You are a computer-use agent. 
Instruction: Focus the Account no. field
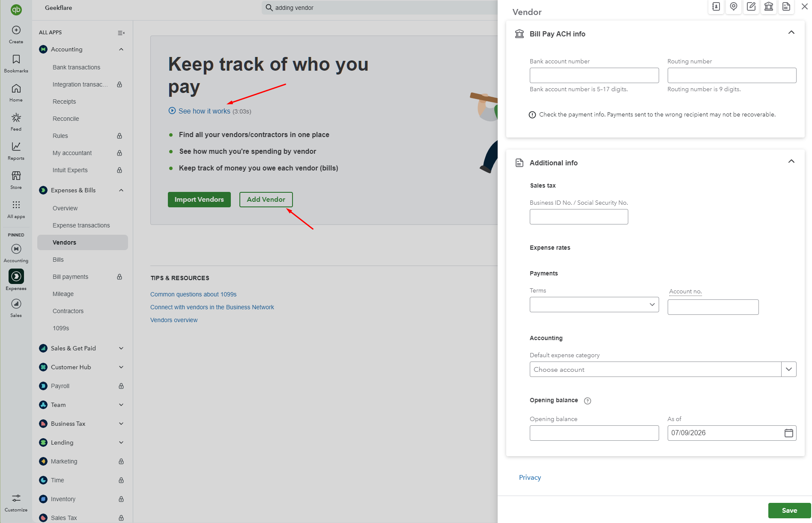(x=713, y=307)
